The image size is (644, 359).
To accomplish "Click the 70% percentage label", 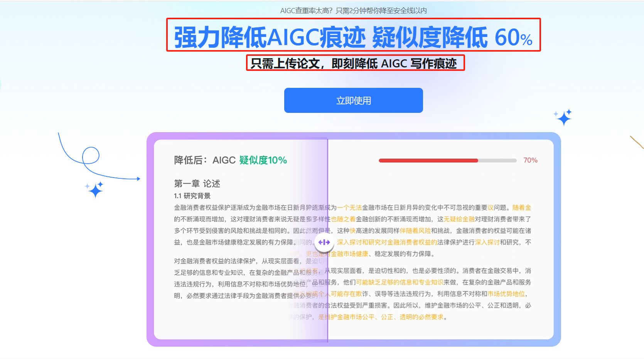I will [x=530, y=160].
